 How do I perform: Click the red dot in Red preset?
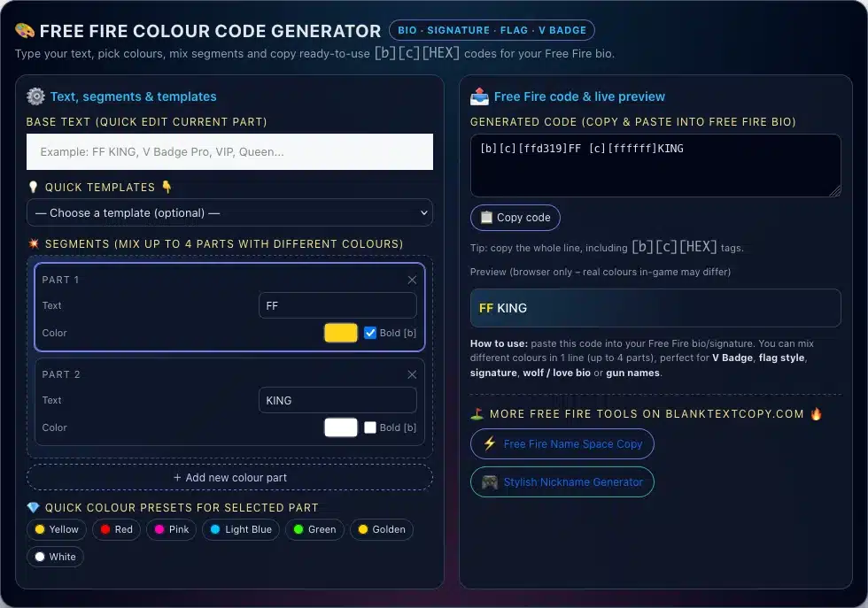[x=105, y=529]
